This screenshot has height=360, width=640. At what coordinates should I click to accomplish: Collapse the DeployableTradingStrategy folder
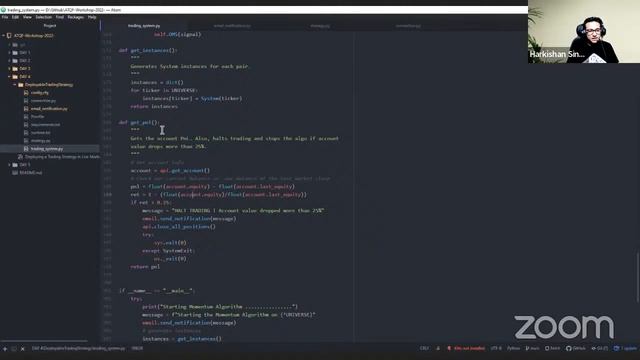(x=15, y=85)
